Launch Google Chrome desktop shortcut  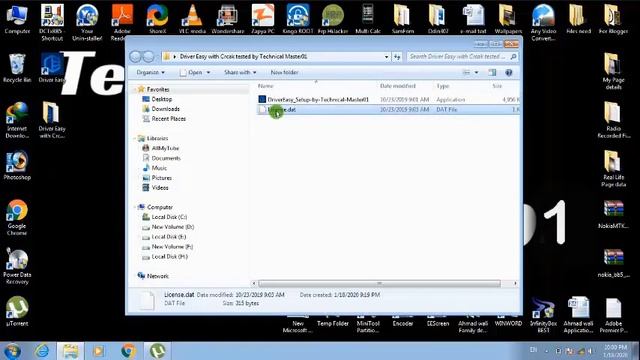17,217
